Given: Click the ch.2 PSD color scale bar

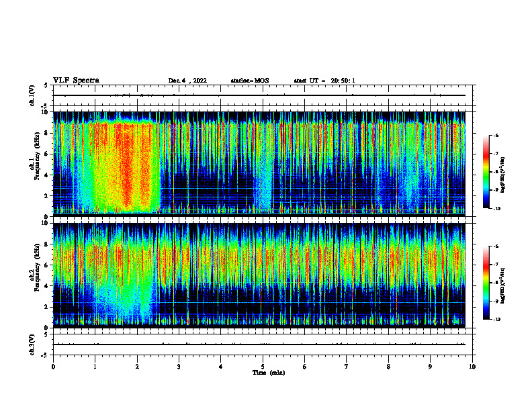Looking at the screenshot, I should point(486,283).
